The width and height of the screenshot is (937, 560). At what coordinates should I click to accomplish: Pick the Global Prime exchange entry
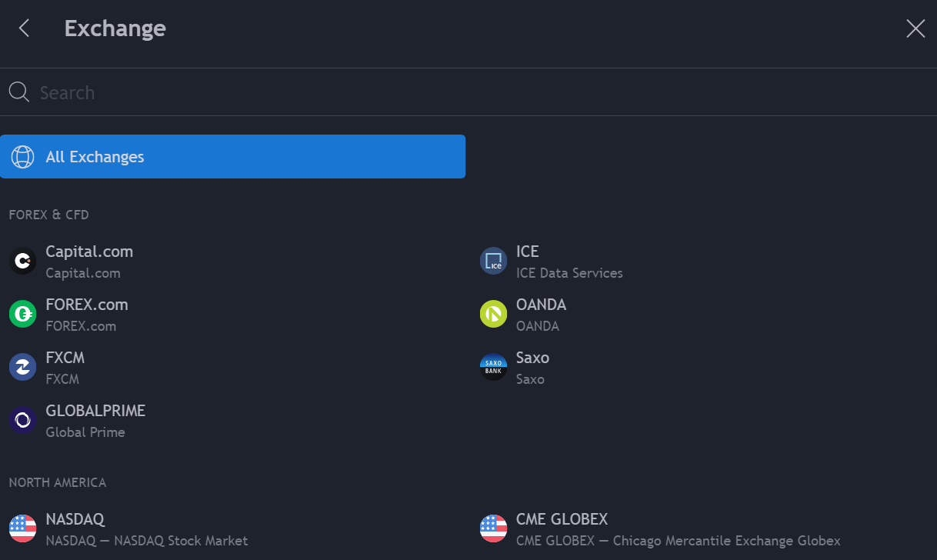click(x=95, y=421)
